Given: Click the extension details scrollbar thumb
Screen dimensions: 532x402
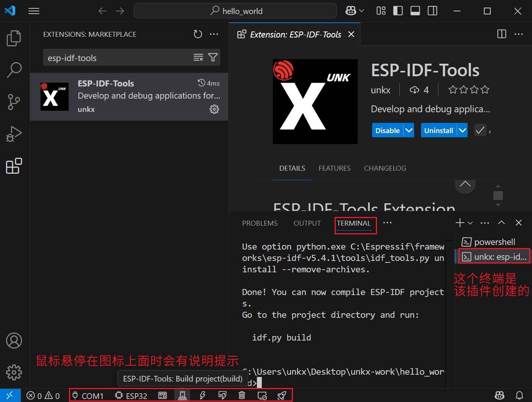Looking at the screenshot, I should pos(498,195).
